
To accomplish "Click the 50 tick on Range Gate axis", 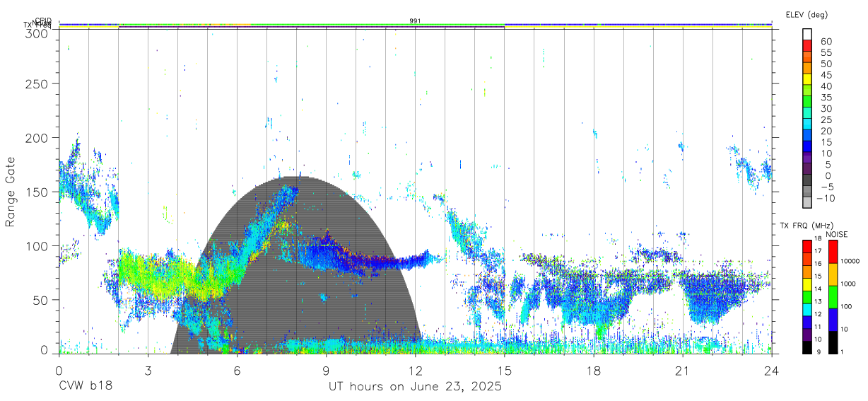I will click(40, 300).
